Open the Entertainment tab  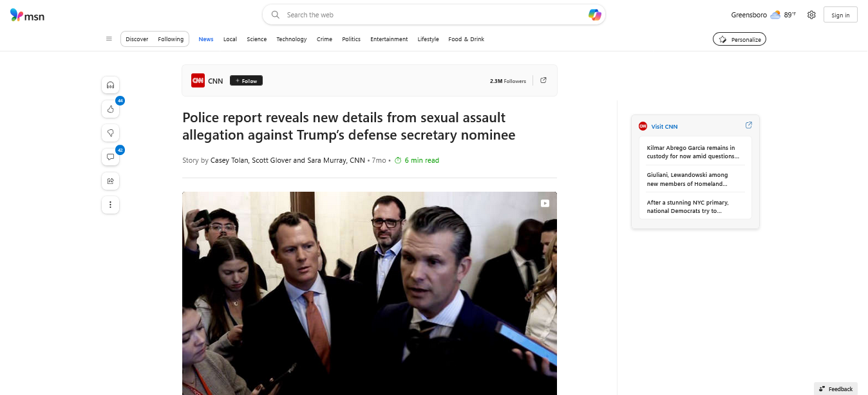389,39
